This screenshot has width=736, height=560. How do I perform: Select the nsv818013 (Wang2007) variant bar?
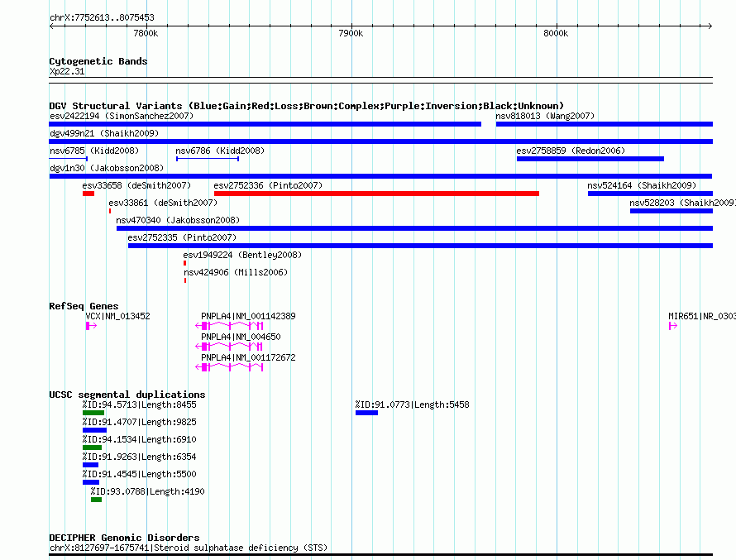[x=605, y=124]
